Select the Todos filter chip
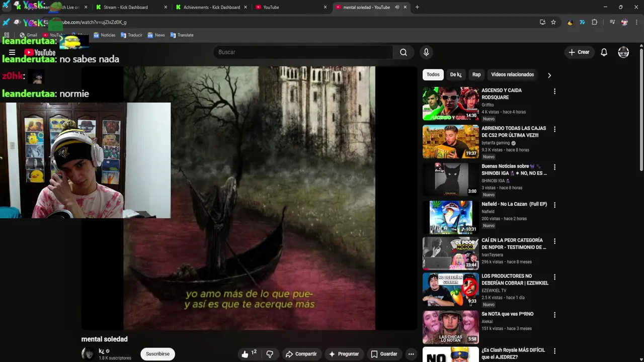 pyautogui.click(x=433, y=74)
